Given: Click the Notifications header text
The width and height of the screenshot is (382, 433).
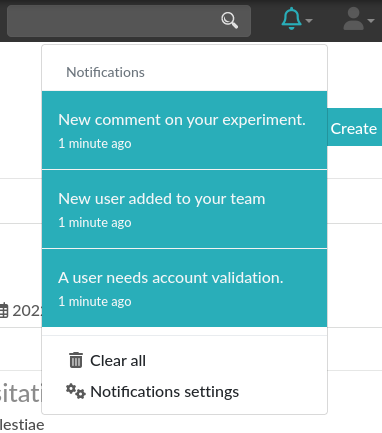Looking at the screenshot, I should pyautogui.click(x=105, y=72).
